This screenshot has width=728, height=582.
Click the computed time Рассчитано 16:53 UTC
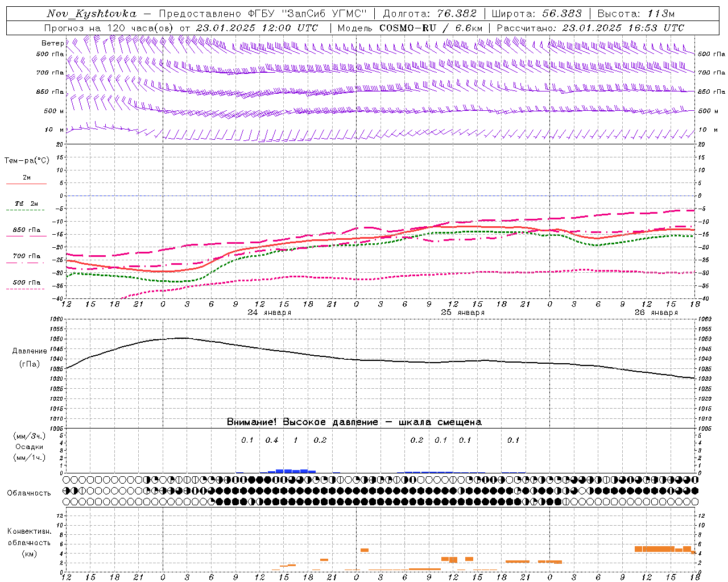[590, 28]
